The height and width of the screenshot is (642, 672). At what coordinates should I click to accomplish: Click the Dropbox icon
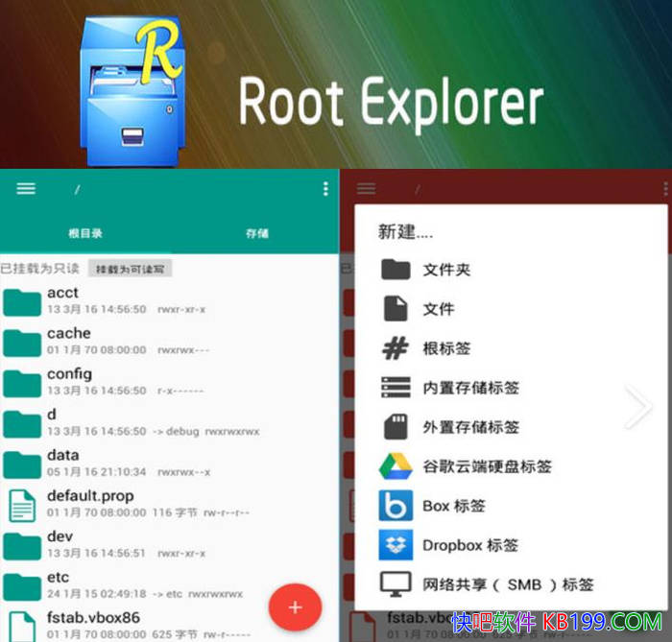396,545
